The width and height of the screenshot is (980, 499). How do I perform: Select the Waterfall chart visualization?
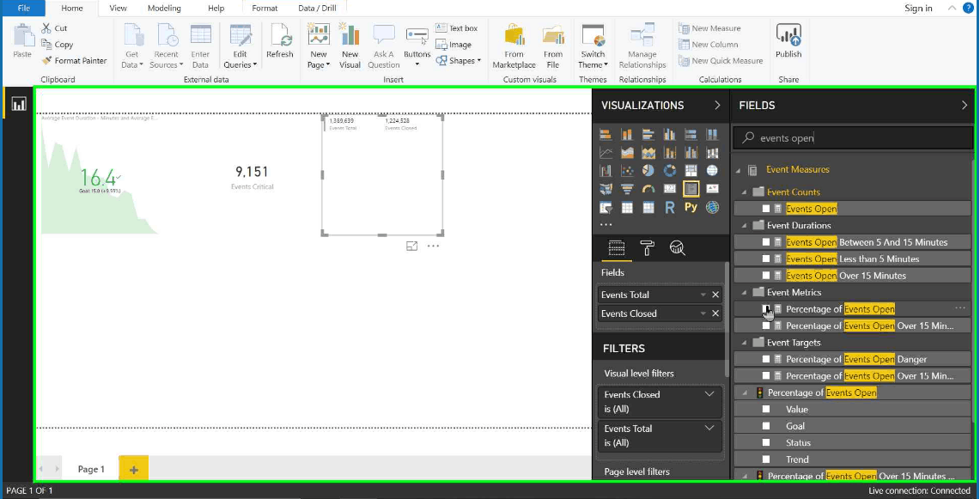tap(606, 171)
